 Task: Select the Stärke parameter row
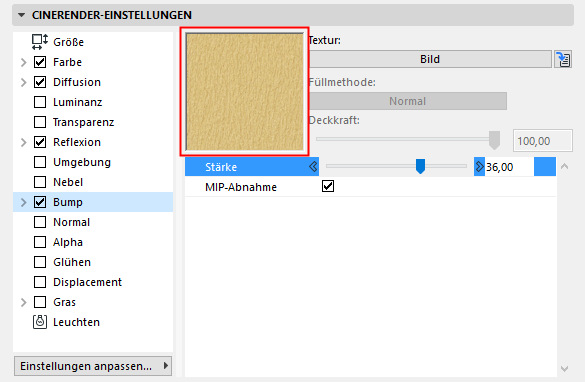click(370, 167)
